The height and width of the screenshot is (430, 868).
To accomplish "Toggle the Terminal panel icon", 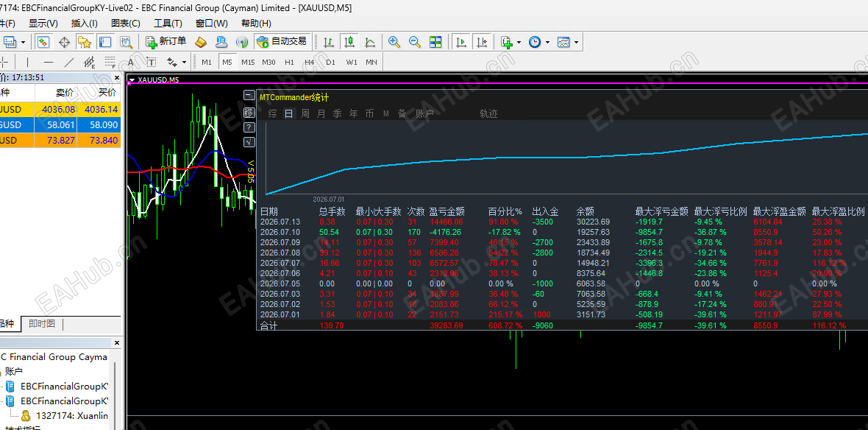I will click(104, 41).
